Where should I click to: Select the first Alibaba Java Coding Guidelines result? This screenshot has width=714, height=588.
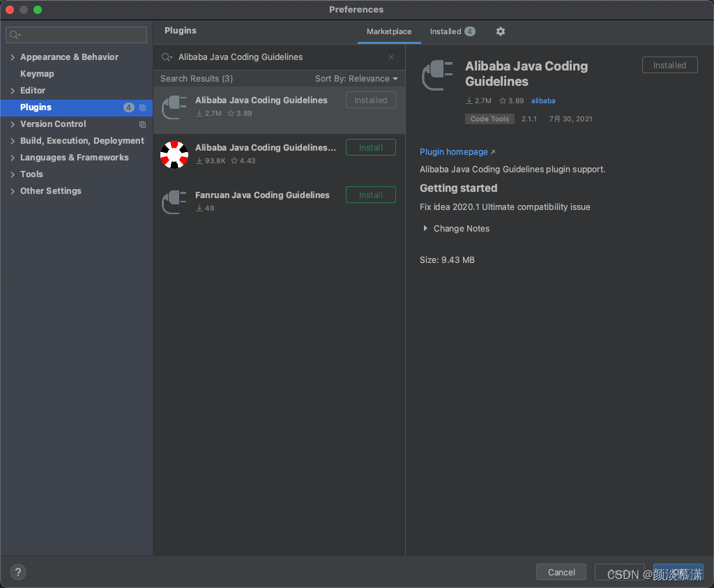point(279,110)
